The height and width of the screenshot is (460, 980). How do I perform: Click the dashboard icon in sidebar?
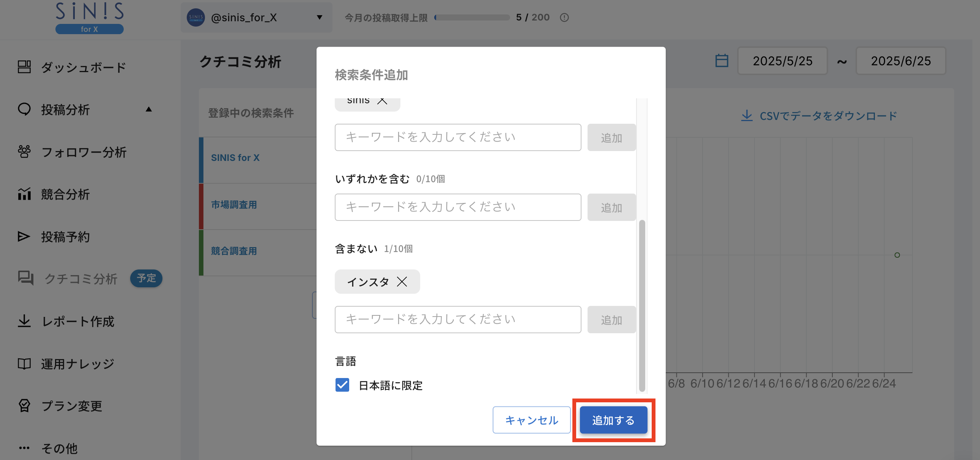click(24, 66)
